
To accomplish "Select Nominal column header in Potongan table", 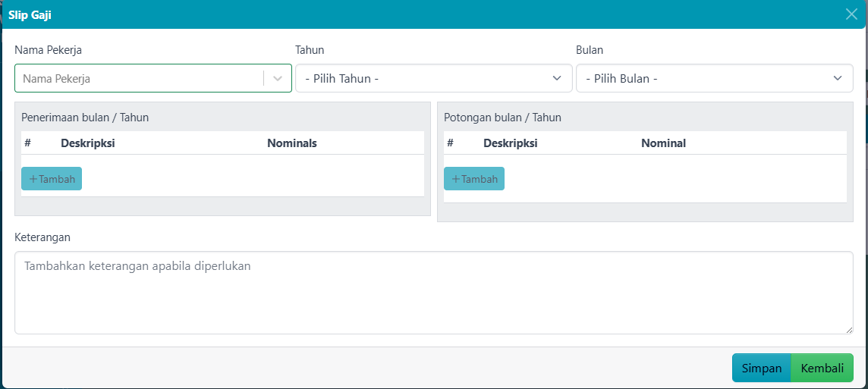I will pos(663,143).
